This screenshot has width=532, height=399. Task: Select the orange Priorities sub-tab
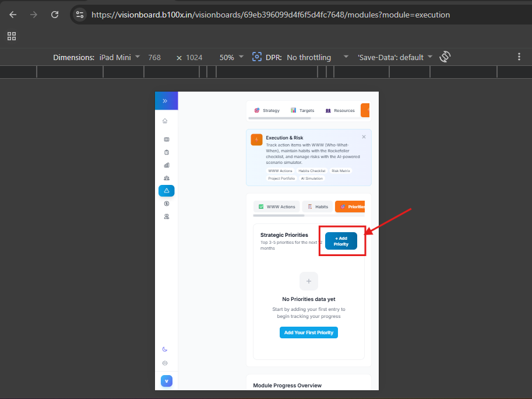350,206
